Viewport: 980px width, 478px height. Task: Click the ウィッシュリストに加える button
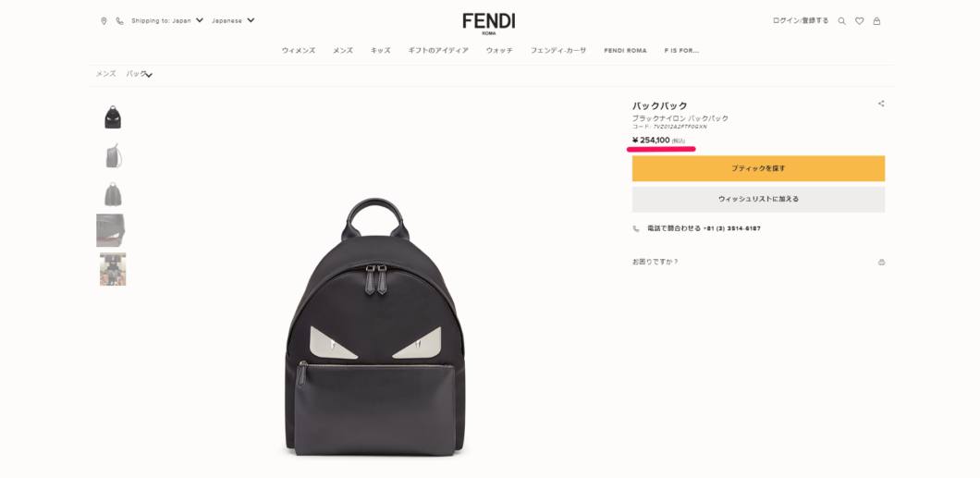pos(758,200)
